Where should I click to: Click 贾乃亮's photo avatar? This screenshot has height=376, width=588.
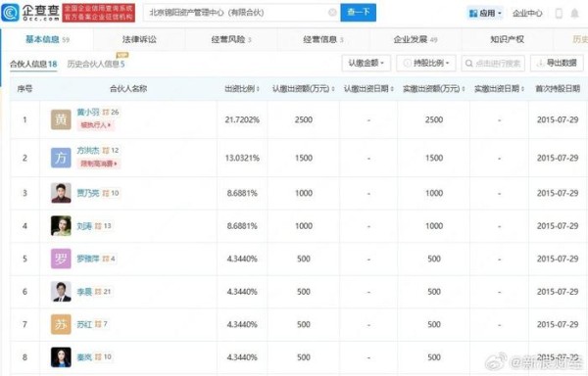[61, 193]
